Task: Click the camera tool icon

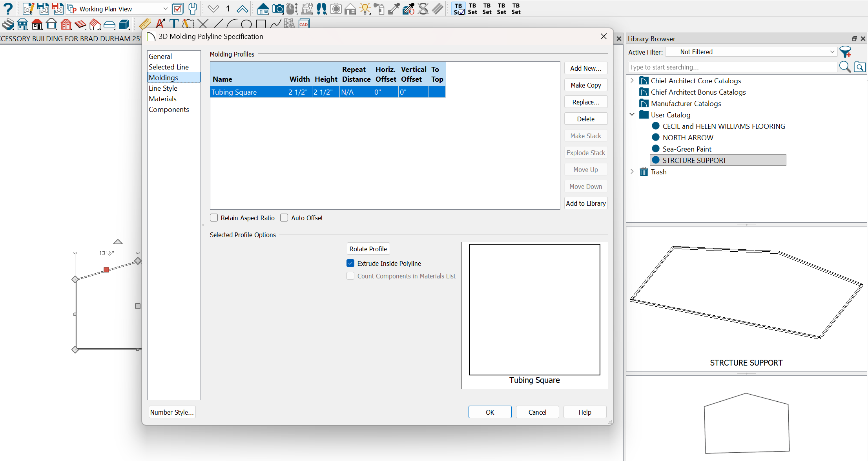Action: 277,8
